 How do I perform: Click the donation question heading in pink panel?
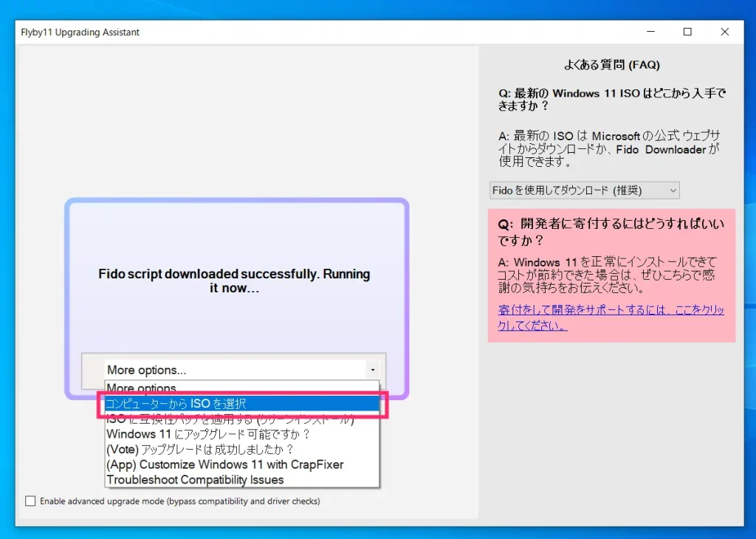pyautogui.click(x=611, y=231)
